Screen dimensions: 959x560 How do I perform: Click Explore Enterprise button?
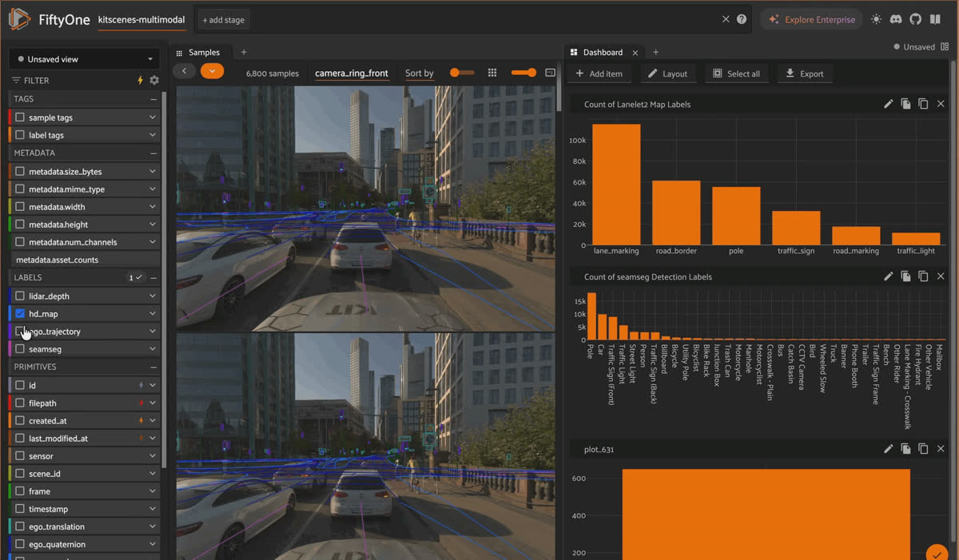tap(810, 19)
